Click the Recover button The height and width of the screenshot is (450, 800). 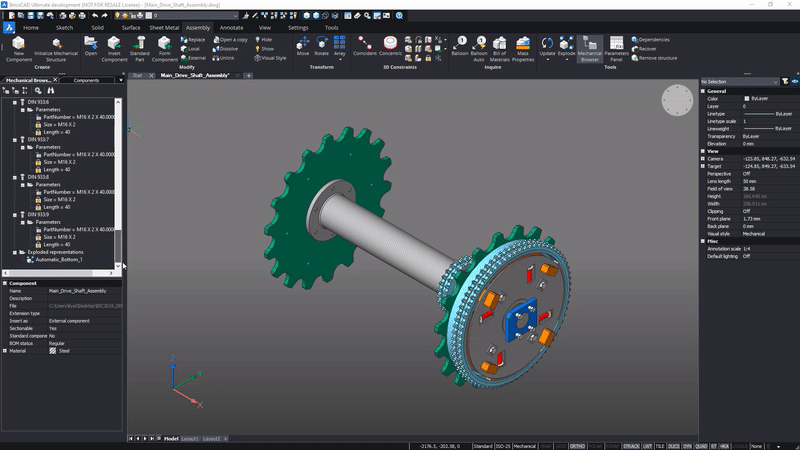(x=644, y=49)
